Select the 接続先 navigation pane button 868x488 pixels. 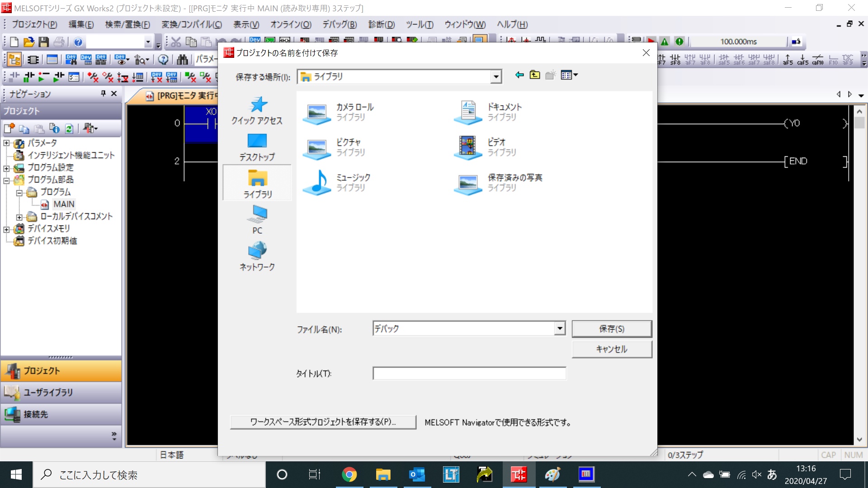(x=61, y=414)
